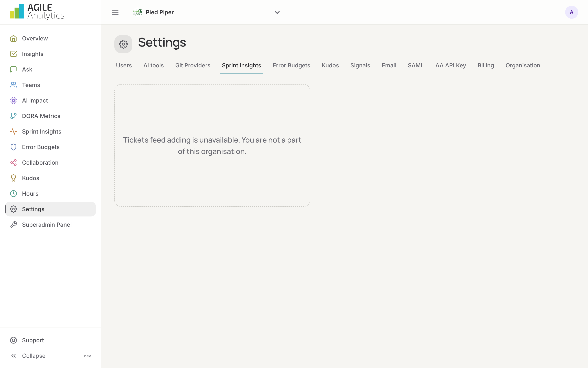The width and height of the screenshot is (588, 368).
Task: Open the Superadmin Panel label
Action: 47,225
